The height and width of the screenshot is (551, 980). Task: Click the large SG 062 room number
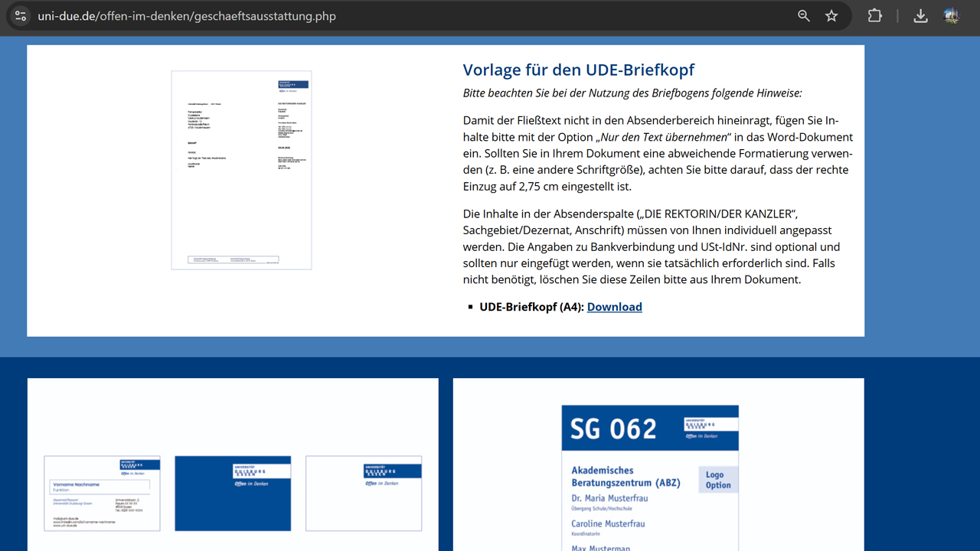point(613,429)
